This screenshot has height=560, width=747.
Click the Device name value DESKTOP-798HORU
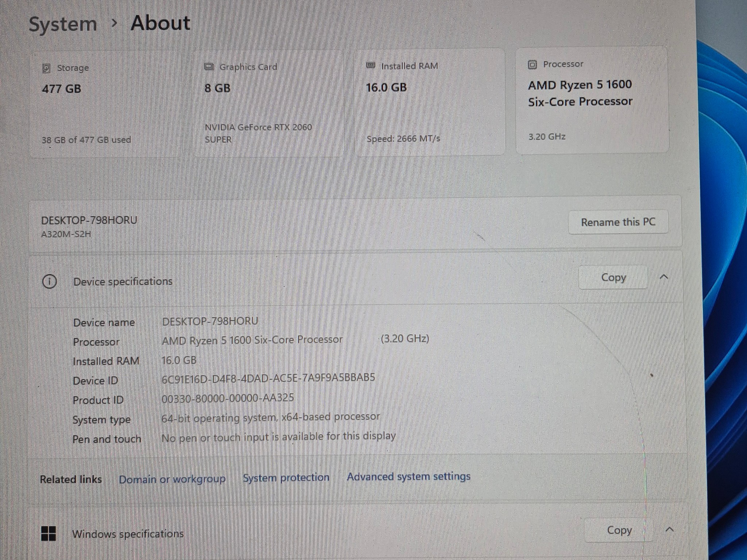pos(210,321)
